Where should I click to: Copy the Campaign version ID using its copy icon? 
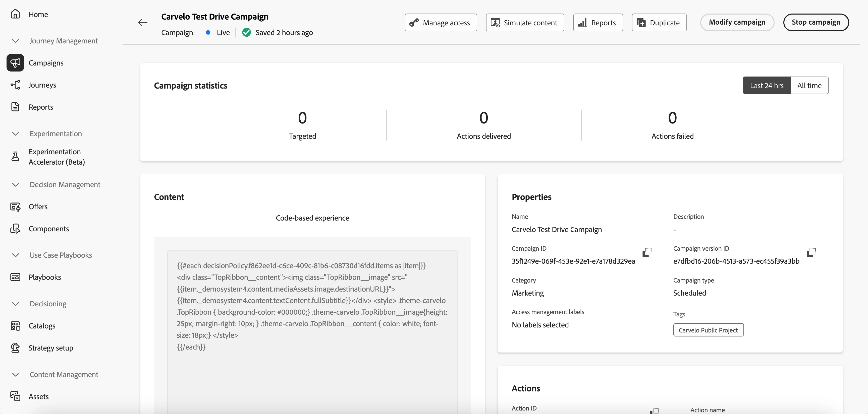coord(811,252)
